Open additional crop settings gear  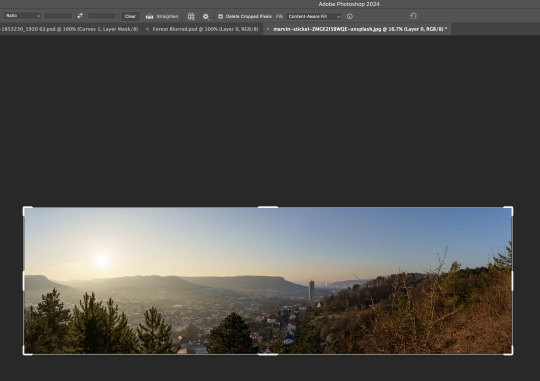pos(206,16)
